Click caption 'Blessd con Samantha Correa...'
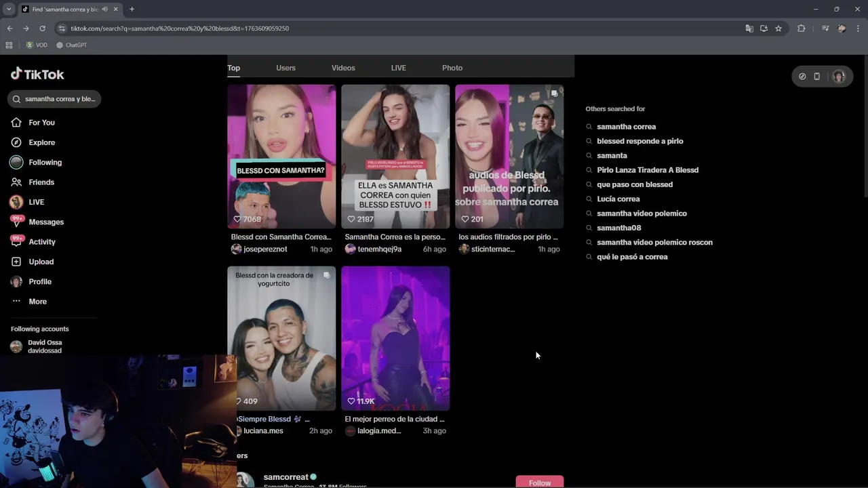868x488 pixels. (x=281, y=237)
